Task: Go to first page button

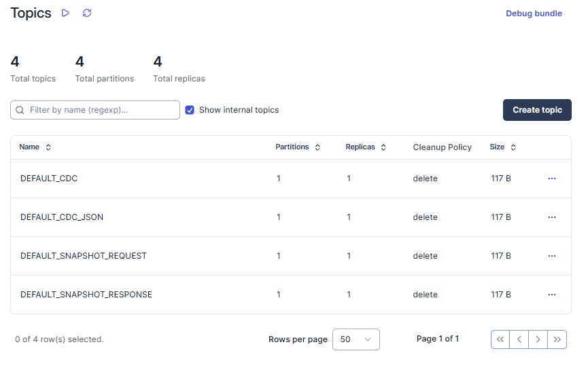Action: pos(500,339)
